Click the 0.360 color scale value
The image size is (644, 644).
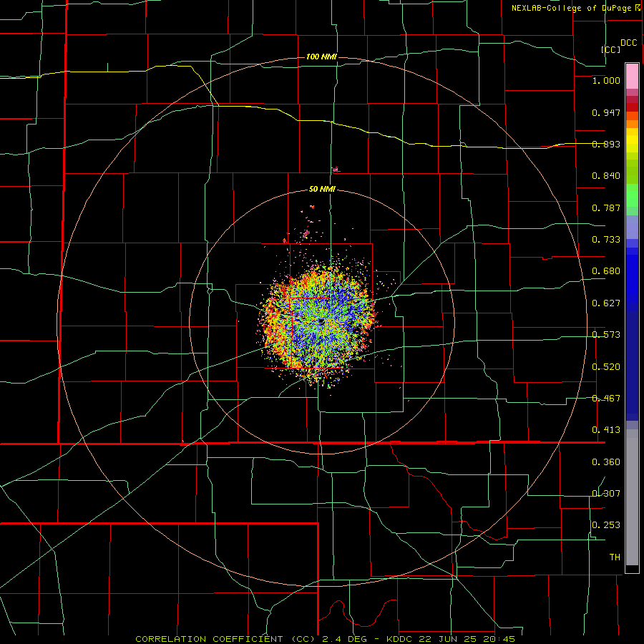[x=606, y=462]
